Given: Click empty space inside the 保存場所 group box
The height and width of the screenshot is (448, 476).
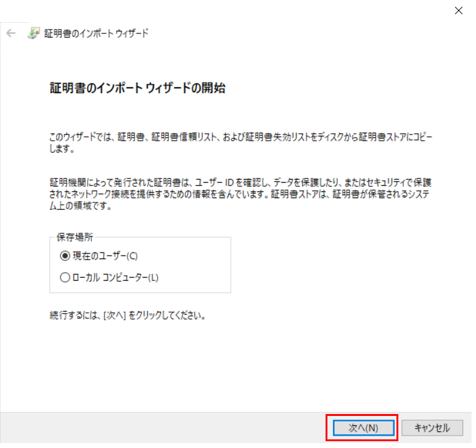Looking at the screenshot, I should pyautogui.click(x=197, y=267).
